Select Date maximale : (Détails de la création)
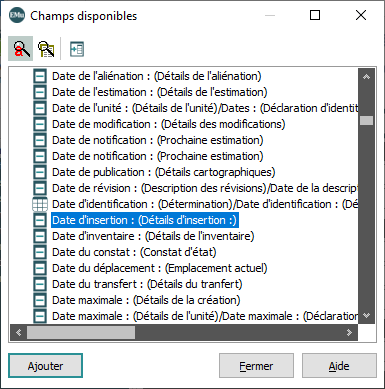Screen dimensions: 385x389 146,300
